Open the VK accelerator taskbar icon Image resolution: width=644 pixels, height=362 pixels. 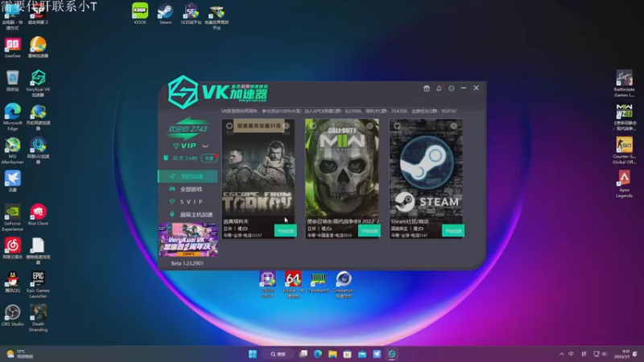pos(392,354)
